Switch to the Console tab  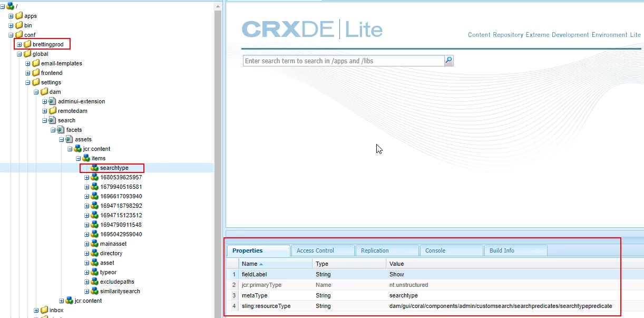click(451, 250)
